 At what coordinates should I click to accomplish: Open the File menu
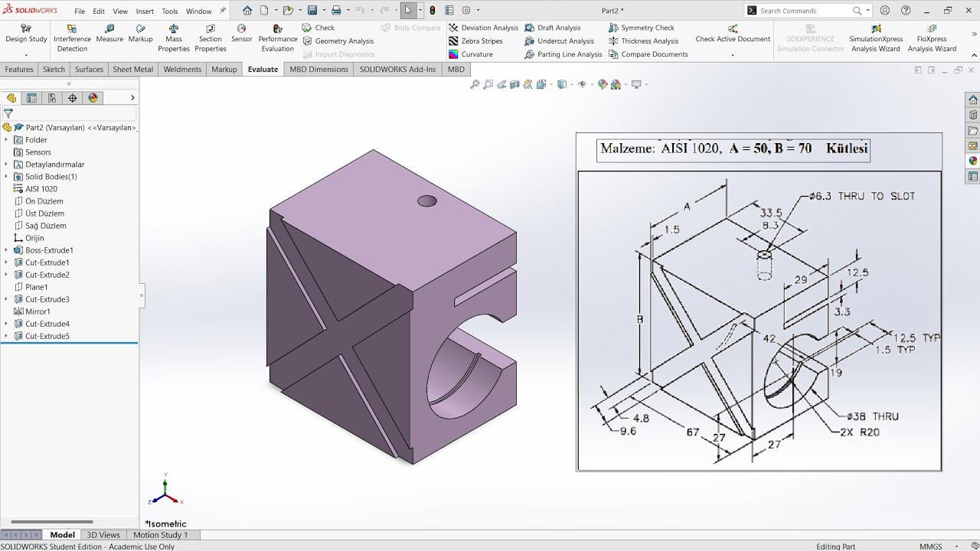click(80, 11)
